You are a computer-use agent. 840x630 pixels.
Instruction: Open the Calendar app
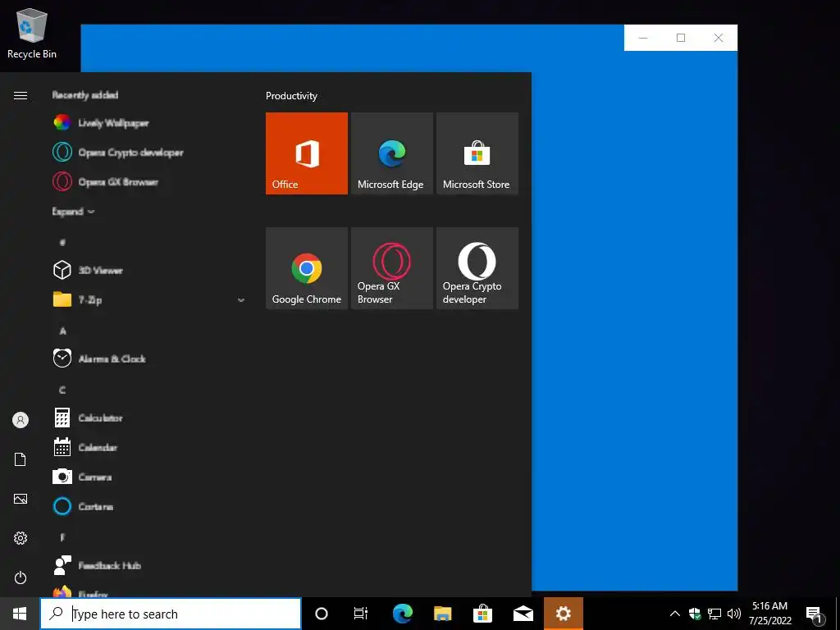click(150, 447)
